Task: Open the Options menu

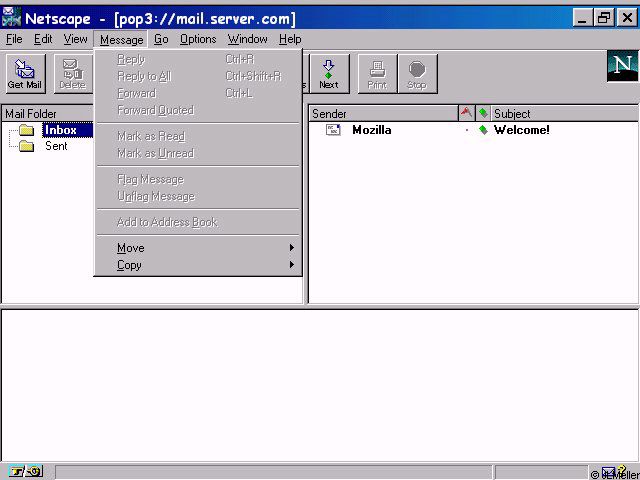Action: tap(198, 39)
